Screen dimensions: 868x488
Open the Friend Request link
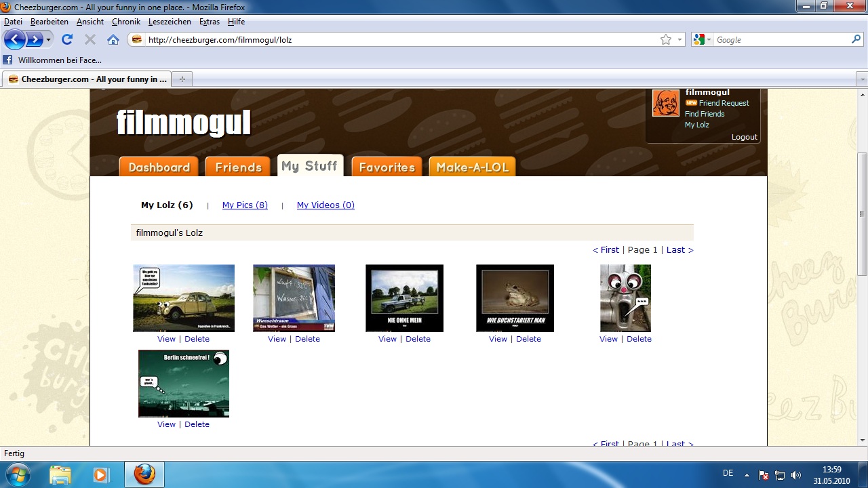(x=724, y=103)
